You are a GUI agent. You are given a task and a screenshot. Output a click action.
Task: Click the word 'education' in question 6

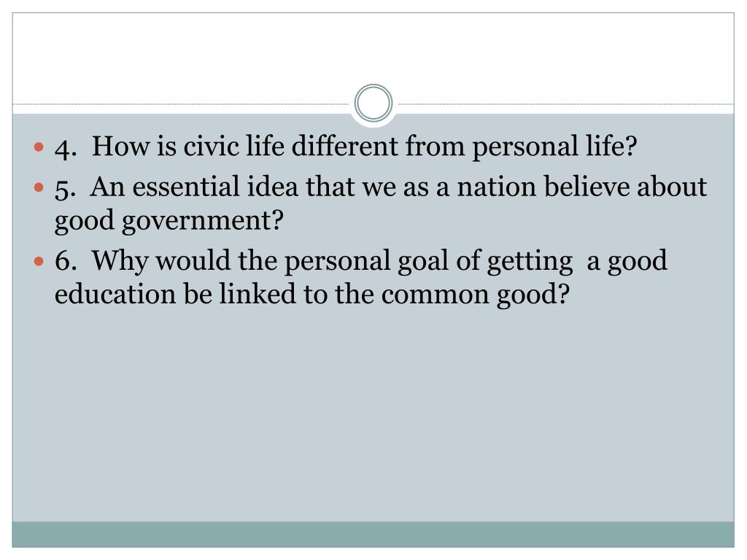tap(115, 294)
